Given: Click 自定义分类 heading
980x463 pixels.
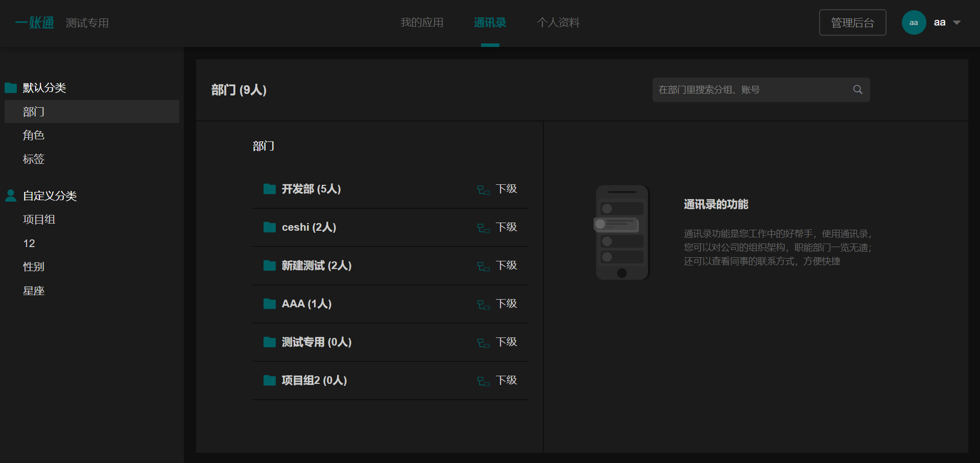Looking at the screenshot, I should pyautogui.click(x=50, y=196).
